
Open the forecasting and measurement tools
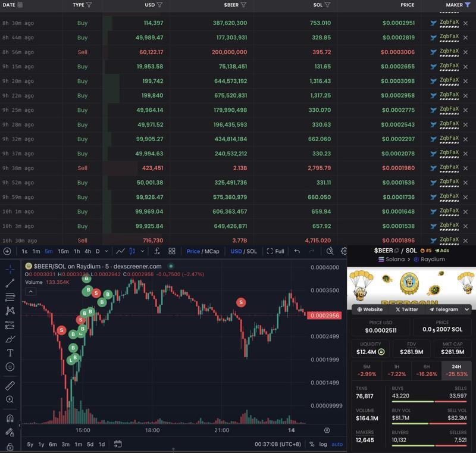[10, 325]
